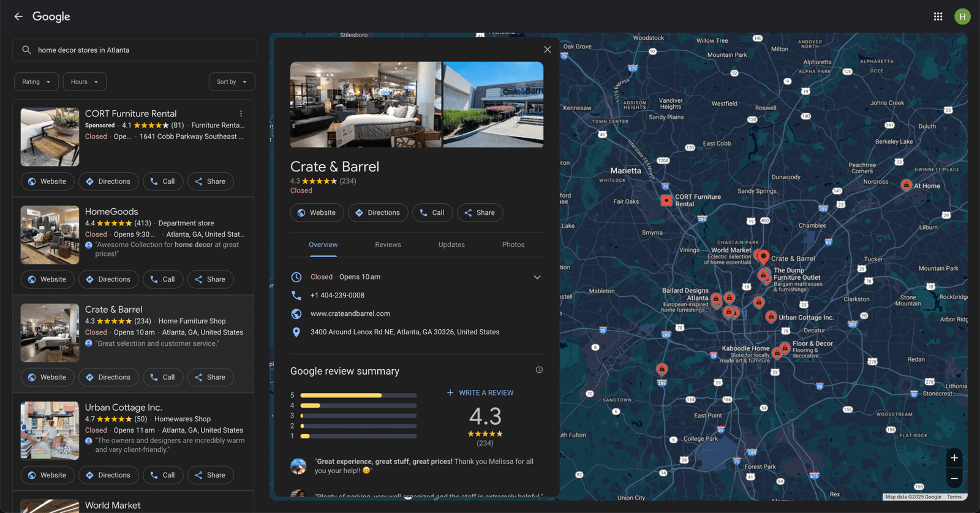Click Directions button in Crate & Barrel panel
980x513 pixels.
pyautogui.click(x=378, y=212)
